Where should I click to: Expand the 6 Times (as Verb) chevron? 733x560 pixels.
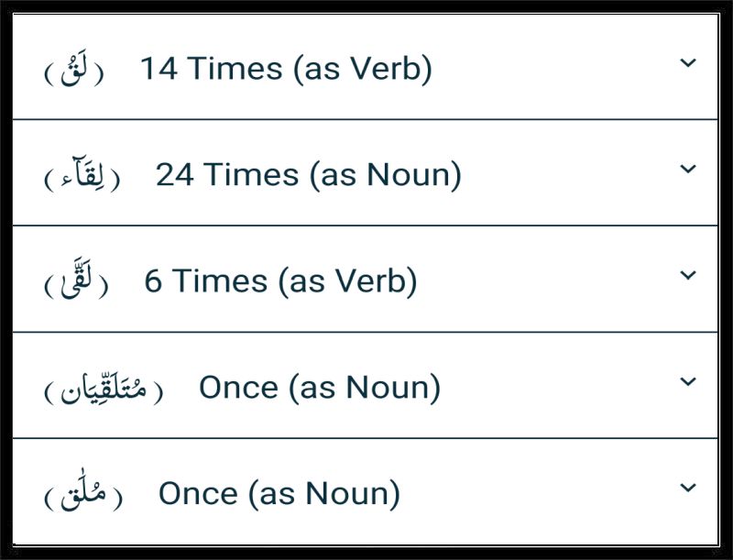point(688,275)
